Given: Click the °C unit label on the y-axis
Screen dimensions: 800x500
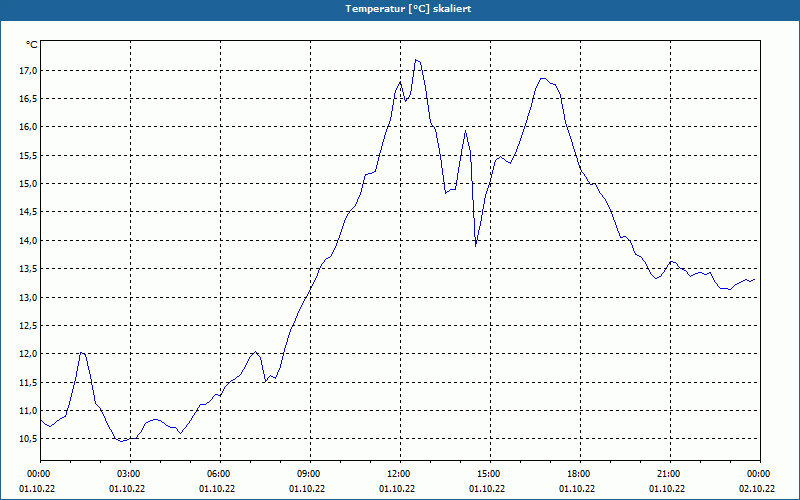Looking at the screenshot, I should [32, 45].
